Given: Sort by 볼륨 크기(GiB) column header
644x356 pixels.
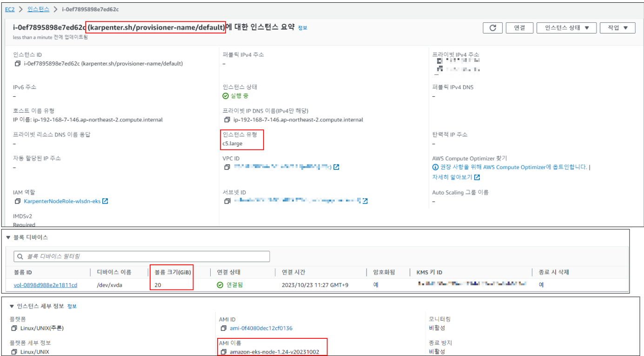Looking at the screenshot, I should 173,272.
